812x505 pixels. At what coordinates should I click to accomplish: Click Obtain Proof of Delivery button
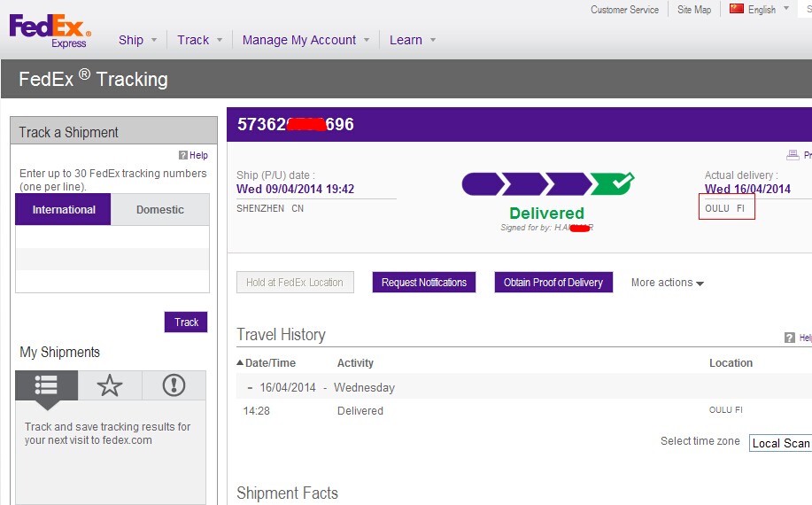pyautogui.click(x=553, y=283)
